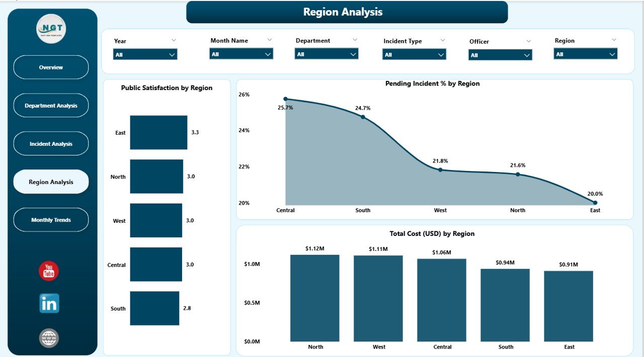Click the YouTube icon in sidebar

49,271
